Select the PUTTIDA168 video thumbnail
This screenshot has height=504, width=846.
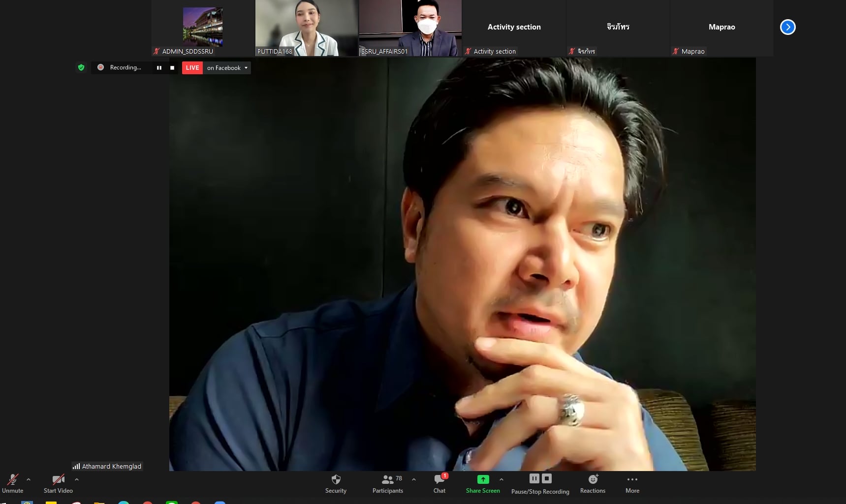(x=306, y=28)
